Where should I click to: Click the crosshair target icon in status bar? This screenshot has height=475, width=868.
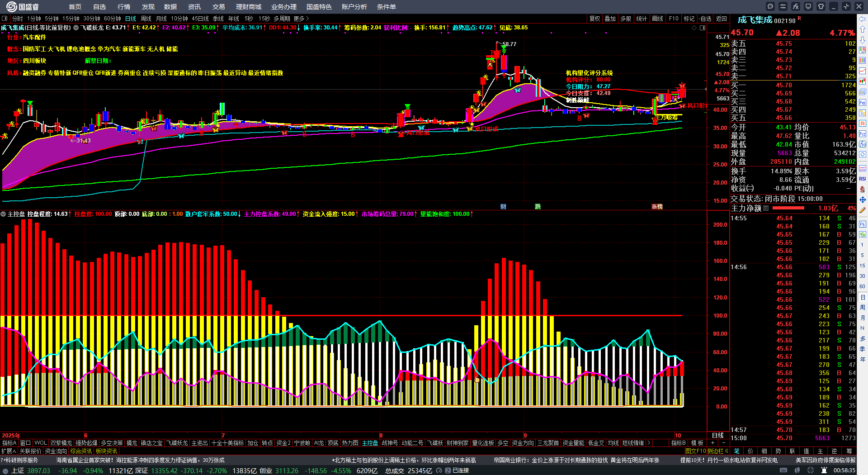811,470
